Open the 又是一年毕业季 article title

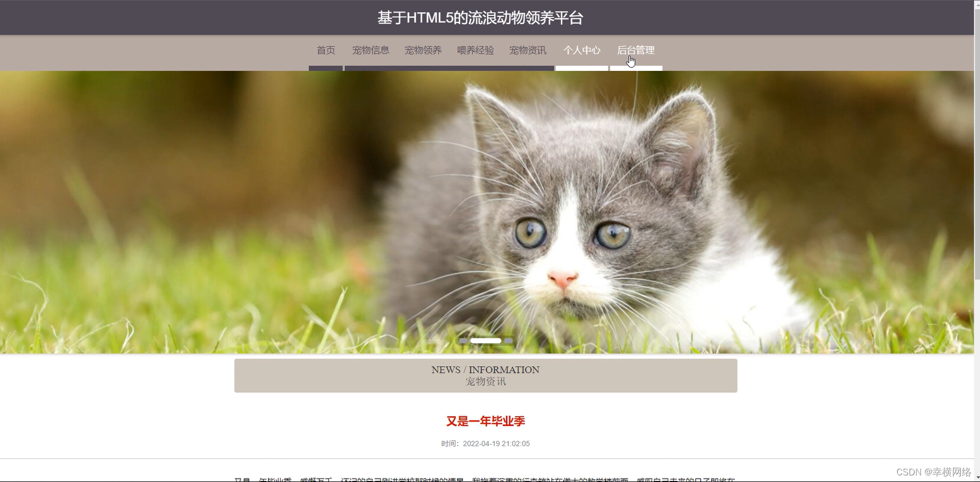click(486, 422)
